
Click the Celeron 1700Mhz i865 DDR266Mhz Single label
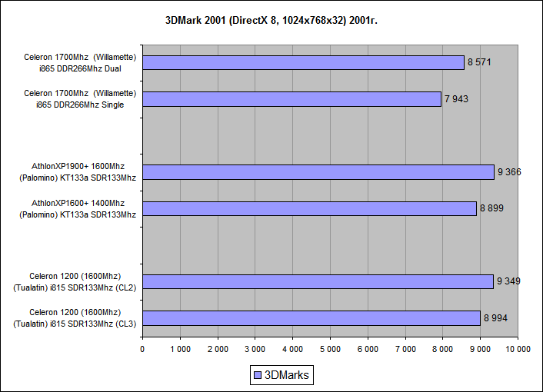coord(80,99)
